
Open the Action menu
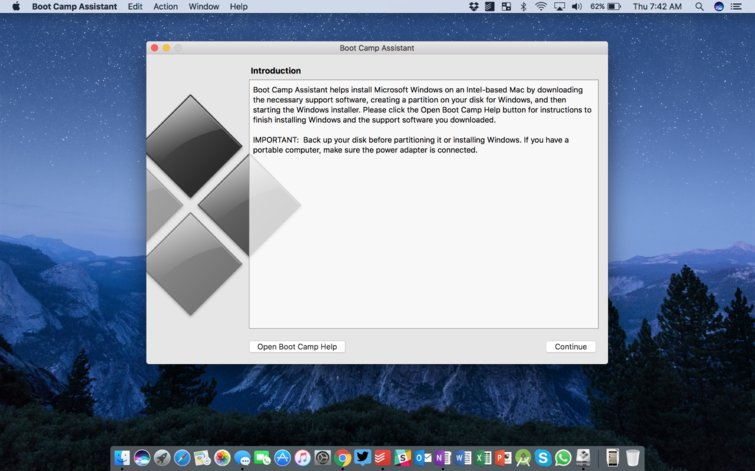coord(166,6)
